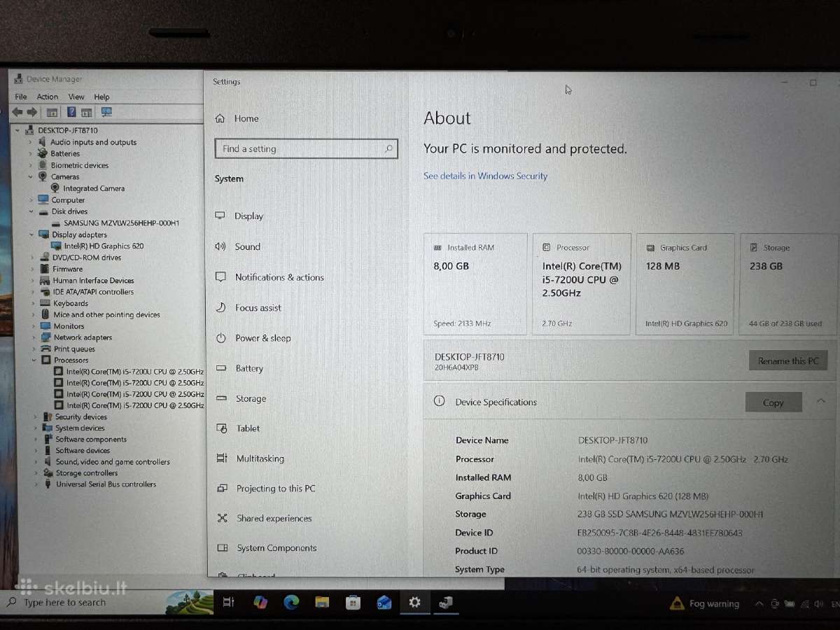Collapse the Device Specifications section chevron
Viewport: 840px width, 630px height.
(821, 401)
